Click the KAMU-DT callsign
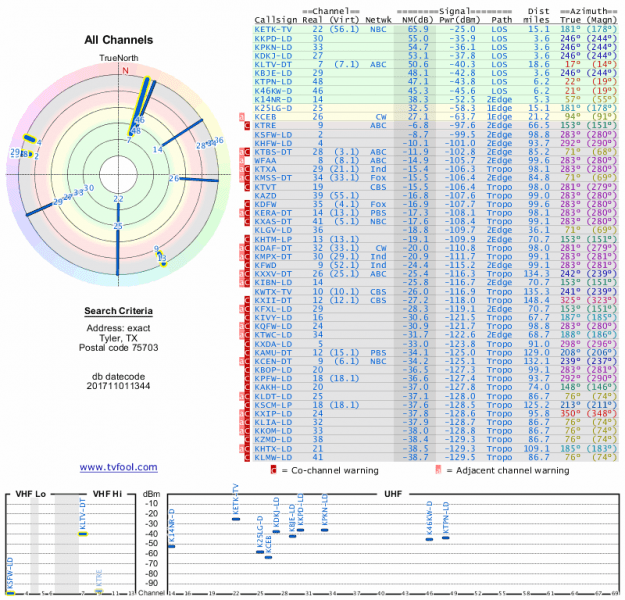The height and width of the screenshot is (600, 625). pos(273,353)
